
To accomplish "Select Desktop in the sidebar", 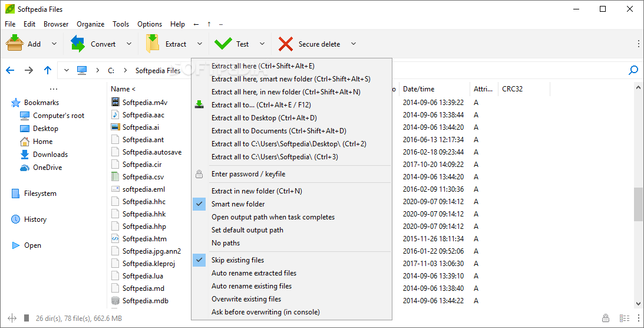I will pyautogui.click(x=45, y=129).
